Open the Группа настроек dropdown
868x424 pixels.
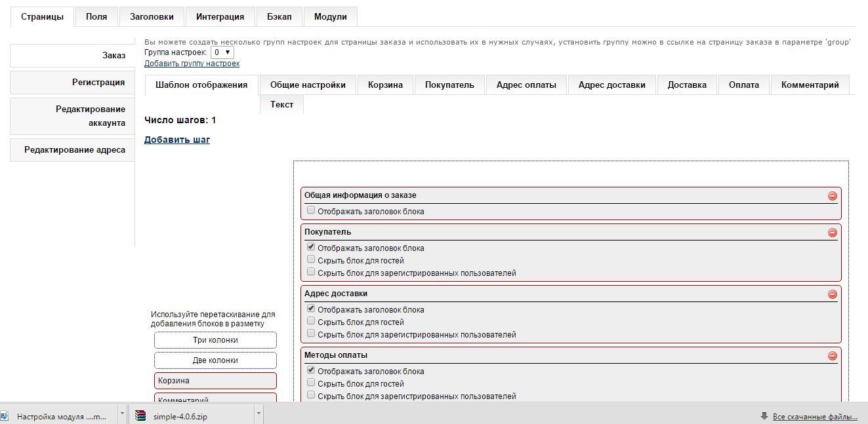click(222, 52)
